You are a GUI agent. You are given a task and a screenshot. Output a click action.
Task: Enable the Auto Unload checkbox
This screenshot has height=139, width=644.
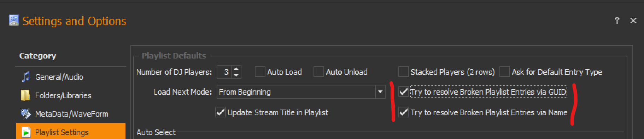click(319, 72)
